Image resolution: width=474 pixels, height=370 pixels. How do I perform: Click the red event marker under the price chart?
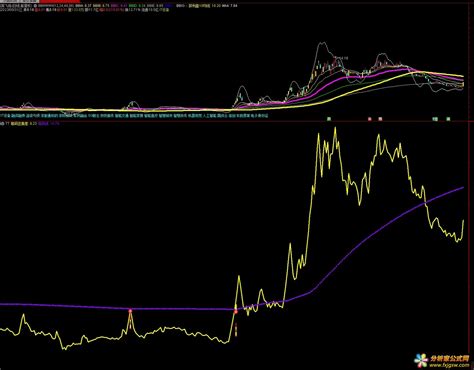coord(370,119)
